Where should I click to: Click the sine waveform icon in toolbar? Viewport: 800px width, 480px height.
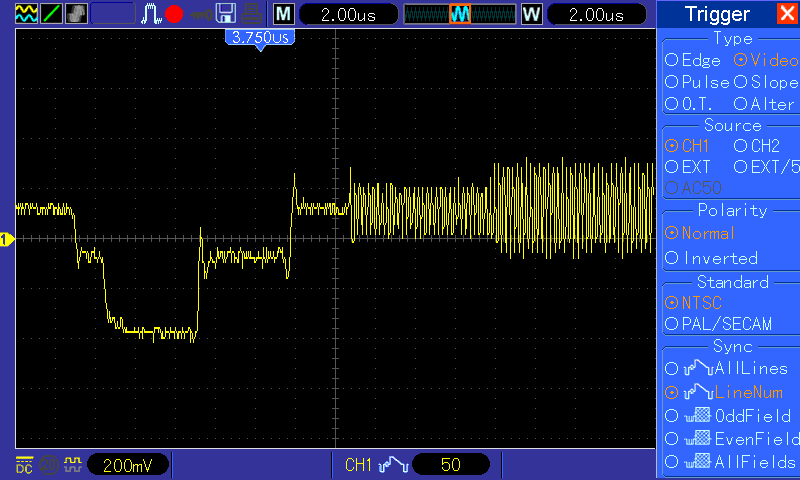26,14
